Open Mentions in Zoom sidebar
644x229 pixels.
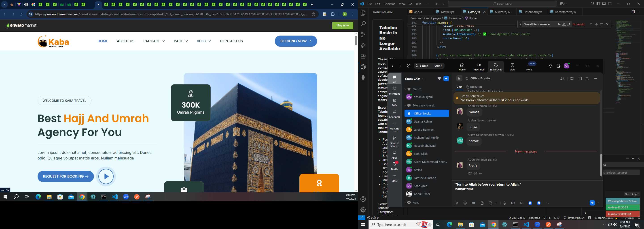[394, 91]
